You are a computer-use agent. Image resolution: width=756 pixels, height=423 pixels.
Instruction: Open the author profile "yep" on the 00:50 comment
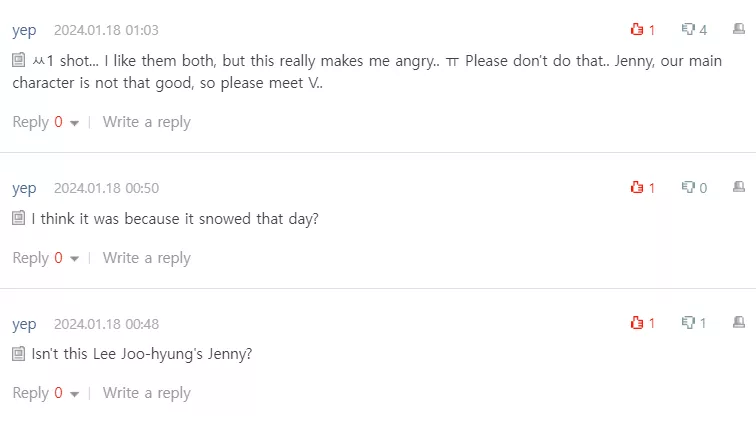point(24,188)
